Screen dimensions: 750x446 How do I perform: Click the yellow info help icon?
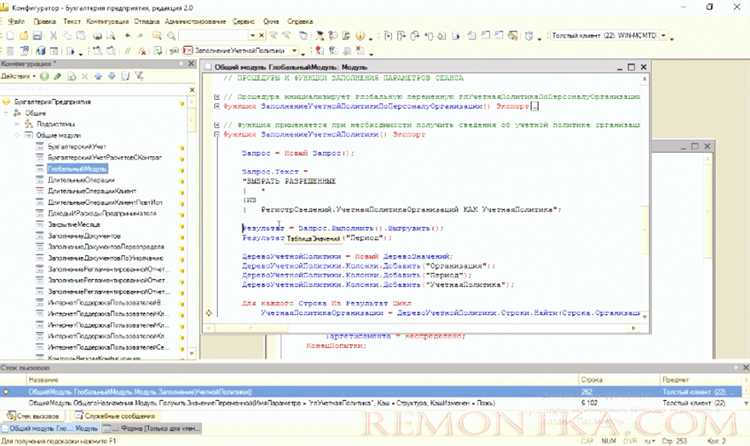click(x=360, y=35)
